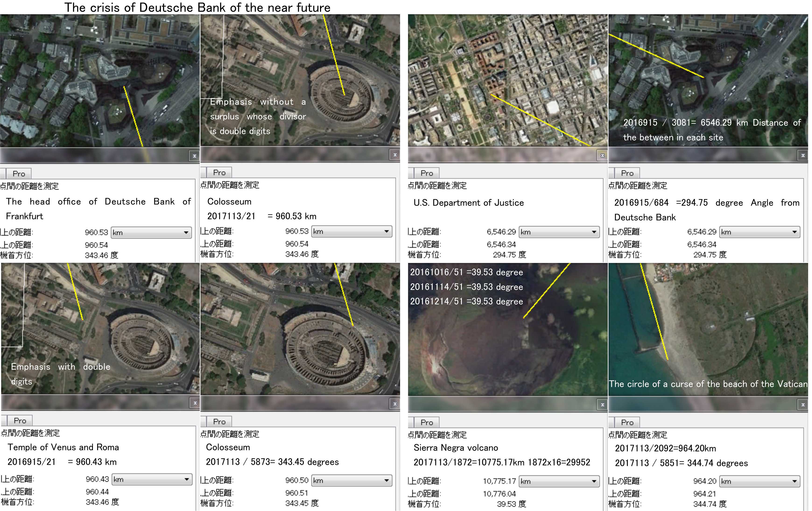Select Pro tab in Temple of Venus and Roma panel
Image resolution: width=812 pixels, height=511 pixels.
(20, 421)
